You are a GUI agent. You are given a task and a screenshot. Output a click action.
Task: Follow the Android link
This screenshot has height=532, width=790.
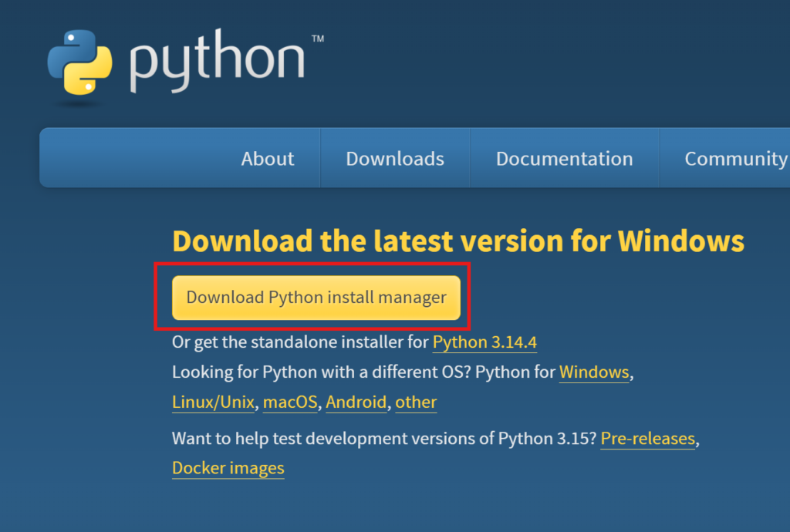(356, 402)
